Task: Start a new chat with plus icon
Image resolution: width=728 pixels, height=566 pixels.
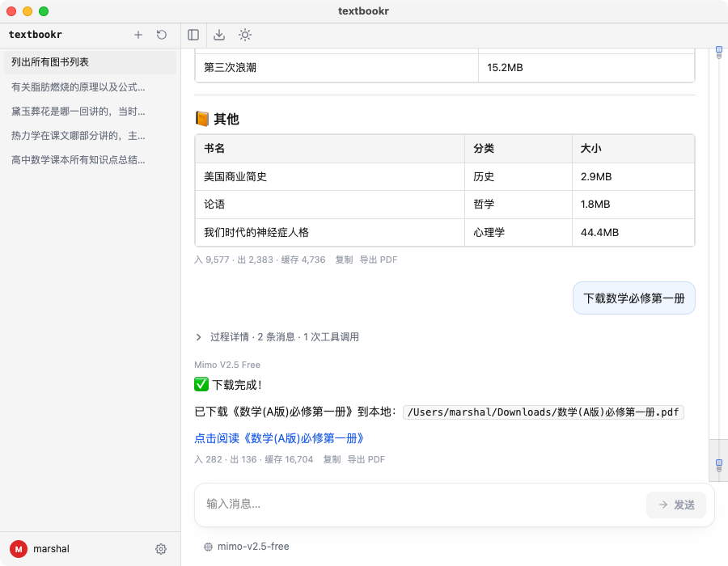Action: 138,35
